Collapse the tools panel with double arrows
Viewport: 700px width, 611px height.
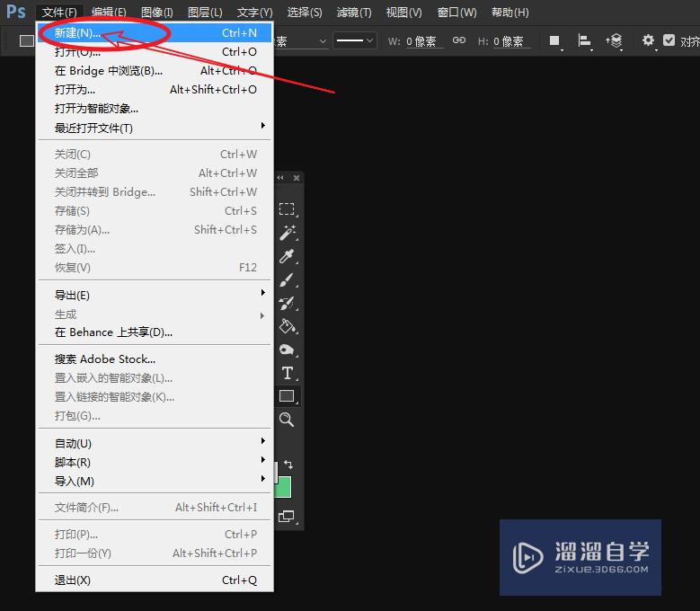coord(280,178)
